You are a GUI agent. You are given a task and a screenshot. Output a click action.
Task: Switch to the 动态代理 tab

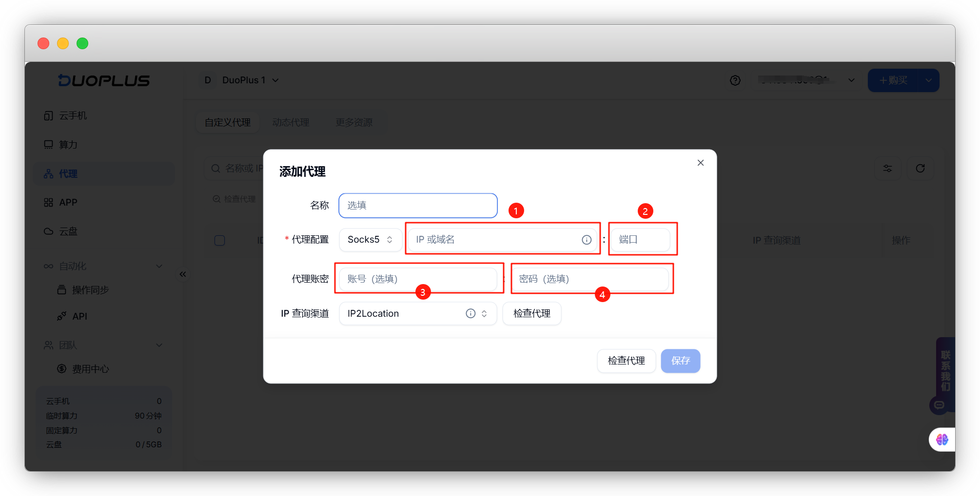click(x=291, y=122)
